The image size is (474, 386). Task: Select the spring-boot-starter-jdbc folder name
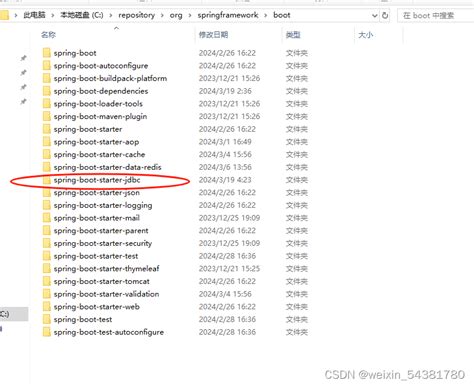(x=97, y=180)
